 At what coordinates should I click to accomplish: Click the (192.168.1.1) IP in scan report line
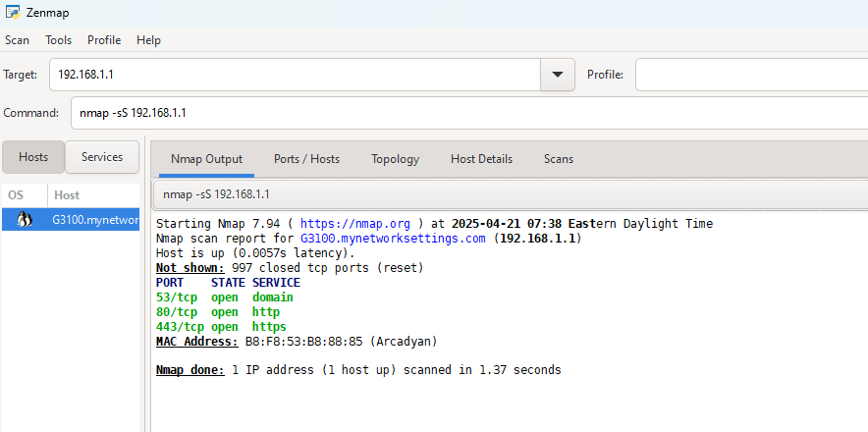pyautogui.click(x=537, y=239)
